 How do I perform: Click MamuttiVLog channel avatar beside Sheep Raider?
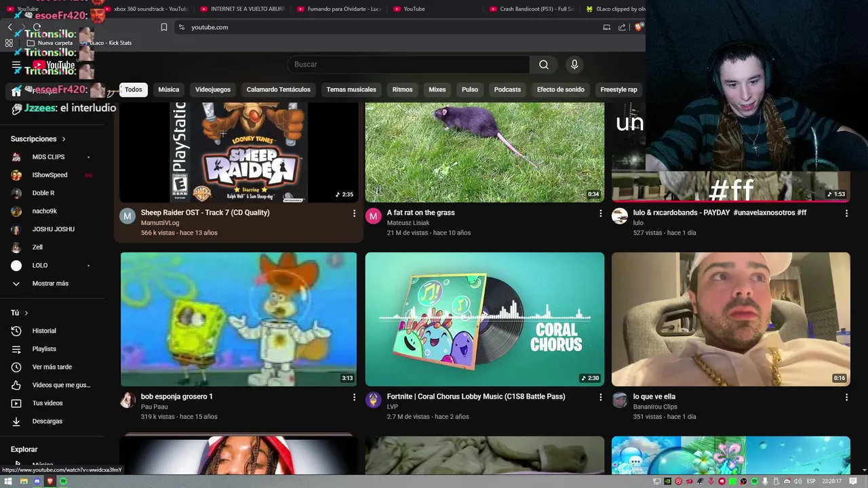click(127, 216)
